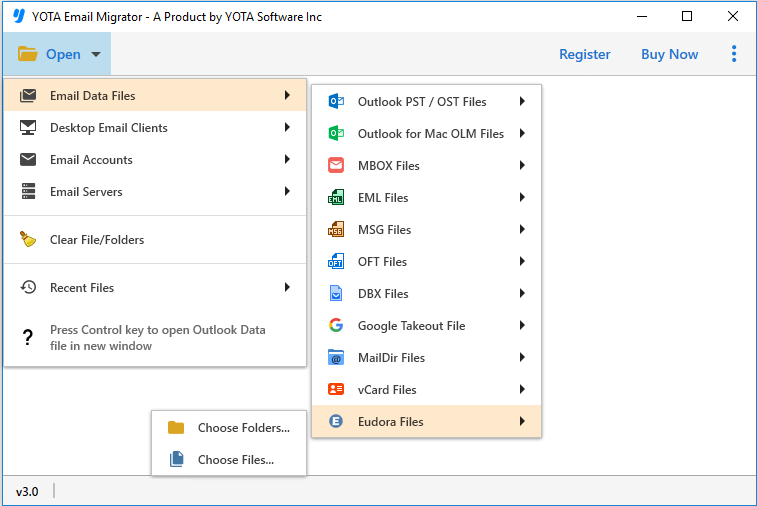Click the Clear File/Folders broom icon

coord(28,239)
